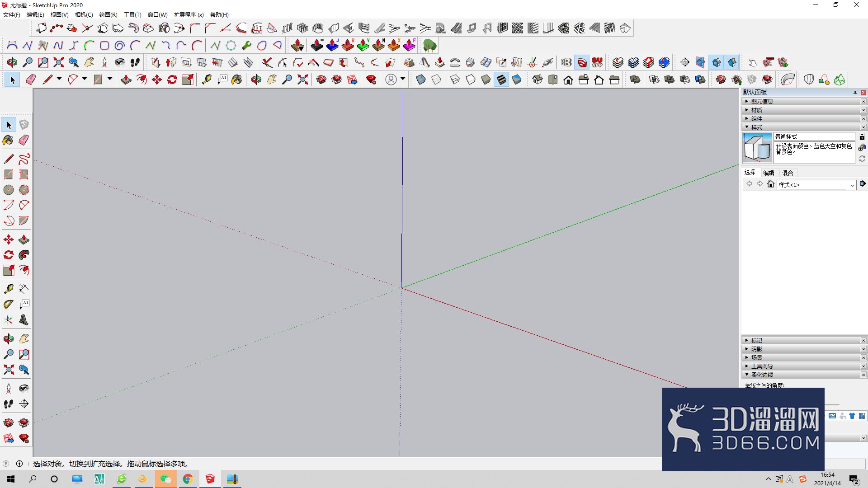Viewport: 868px width, 488px height.
Task: Click the update style refresh button
Action: click(862, 159)
